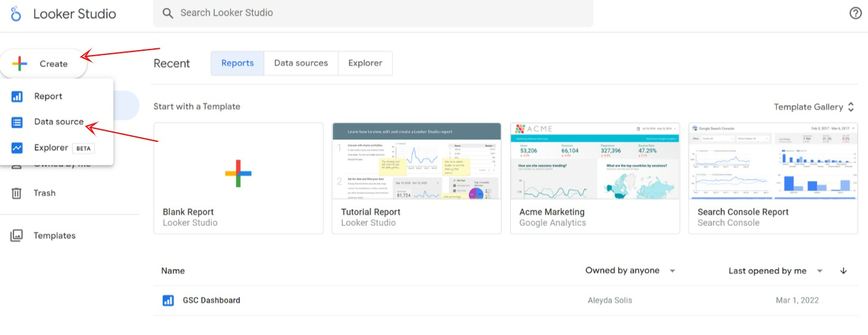Open the help question mark icon
The height and width of the screenshot is (335, 868).
tap(856, 13)
